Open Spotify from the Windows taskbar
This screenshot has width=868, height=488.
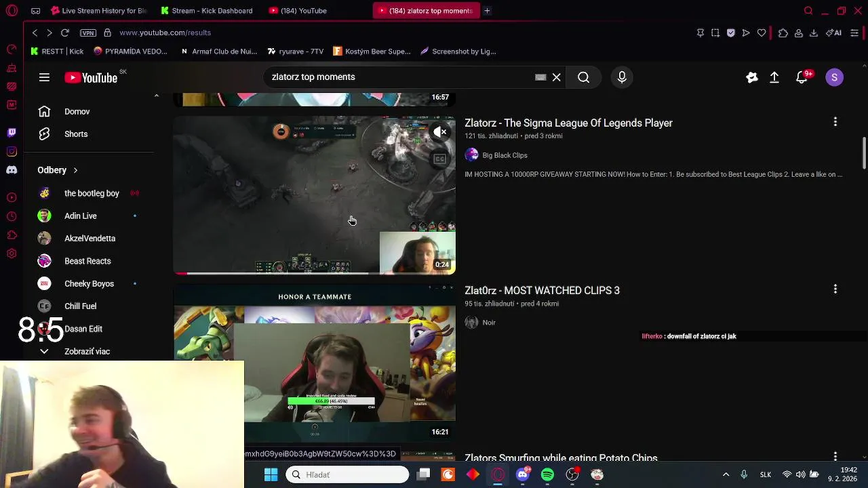[x=547, y=474]
